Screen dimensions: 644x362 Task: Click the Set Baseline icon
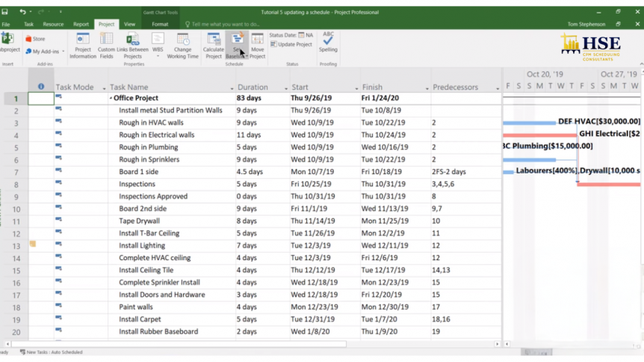click(x=237, y=46)
